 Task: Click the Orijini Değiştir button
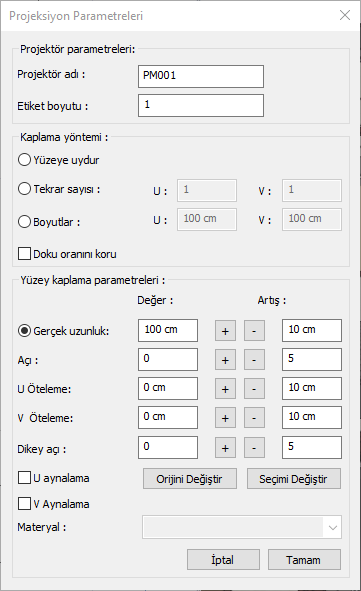click(x=190, y=479)
